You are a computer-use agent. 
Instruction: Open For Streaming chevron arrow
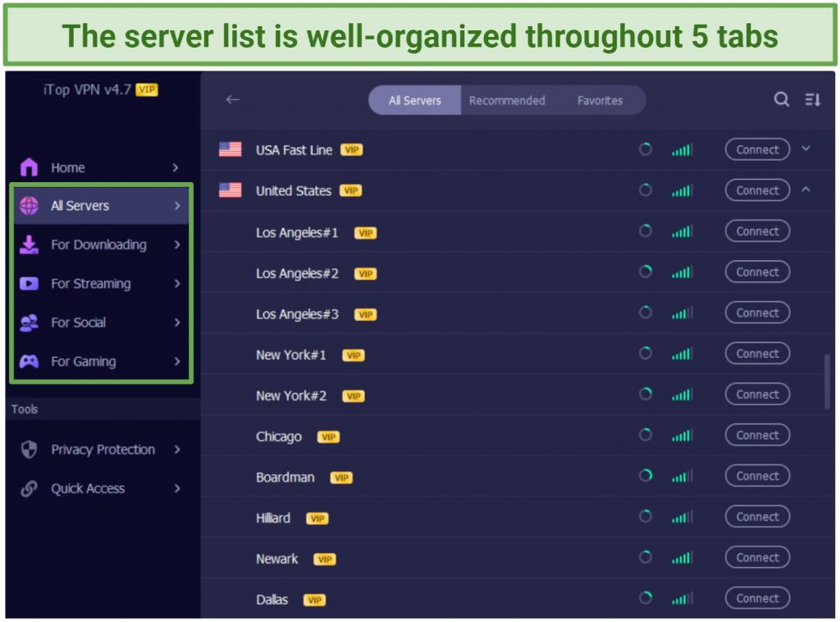click(177, 283)
